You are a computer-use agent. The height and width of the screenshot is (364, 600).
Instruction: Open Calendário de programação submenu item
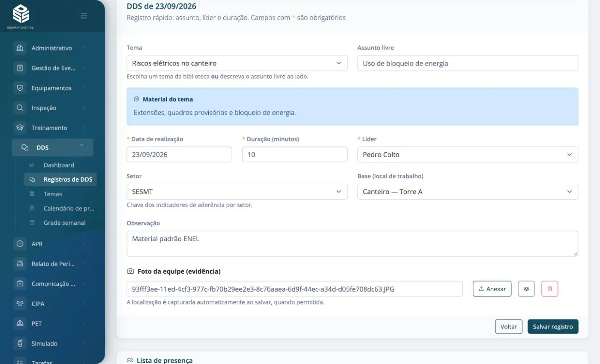(69, 208)
